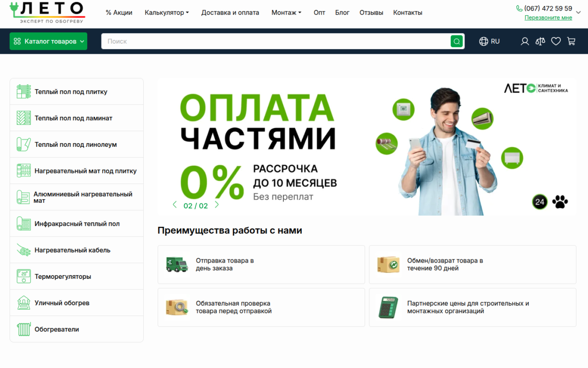588x368 pixels.
Task: Open Обогреватели category
Action: [x=77, y=329]
